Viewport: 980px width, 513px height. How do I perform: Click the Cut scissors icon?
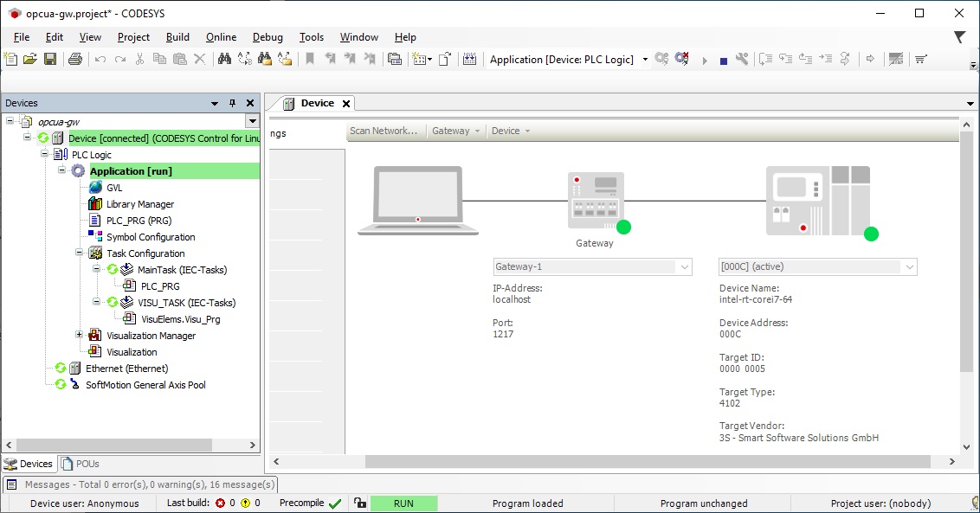(x=140, y=60)
